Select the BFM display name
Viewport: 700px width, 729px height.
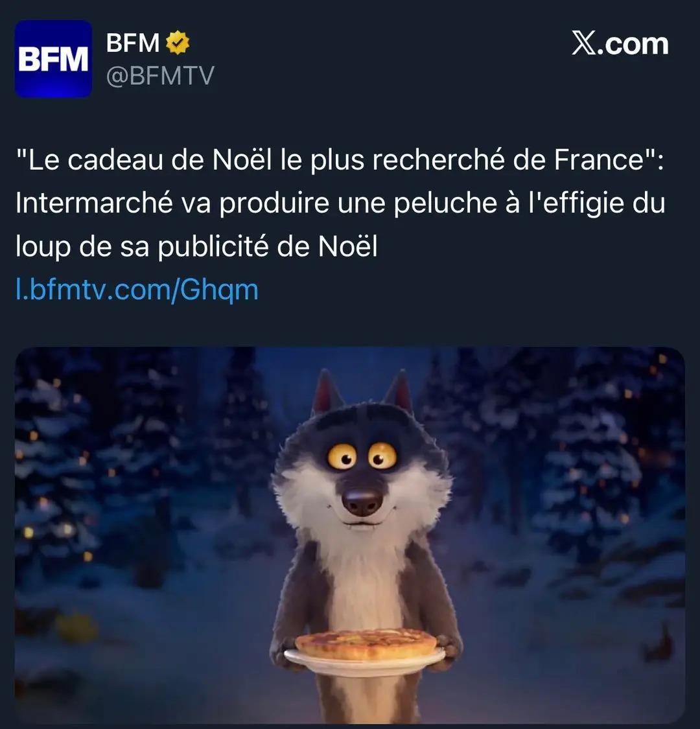point(133,43)
